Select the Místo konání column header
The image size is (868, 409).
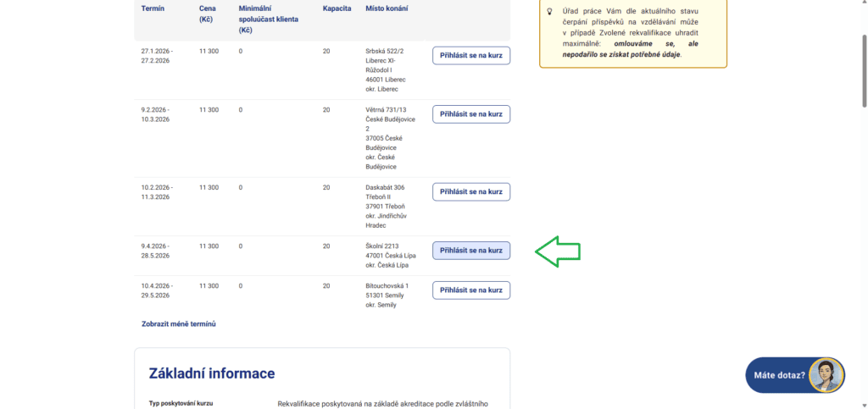(387, 8)
